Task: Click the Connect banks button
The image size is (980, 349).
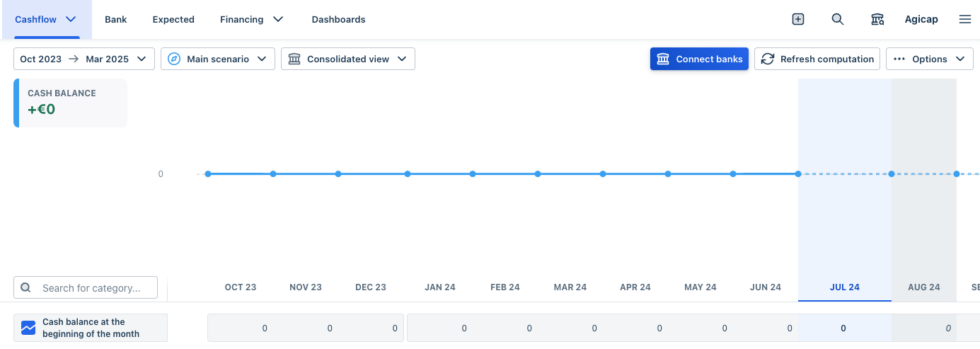Action: 699,59
